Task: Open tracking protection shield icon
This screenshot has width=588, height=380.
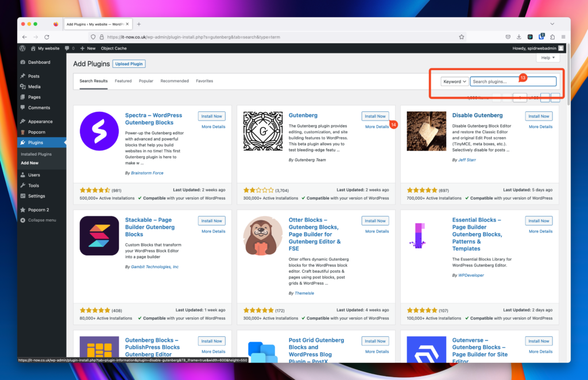Action: pyautogui.click(x=94, y=37)
